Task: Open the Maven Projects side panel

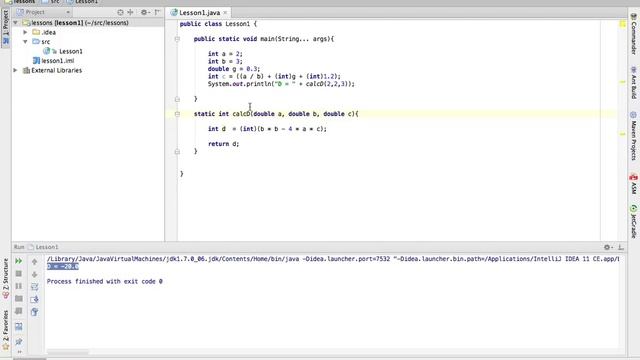Action: (x=633, y=136)
